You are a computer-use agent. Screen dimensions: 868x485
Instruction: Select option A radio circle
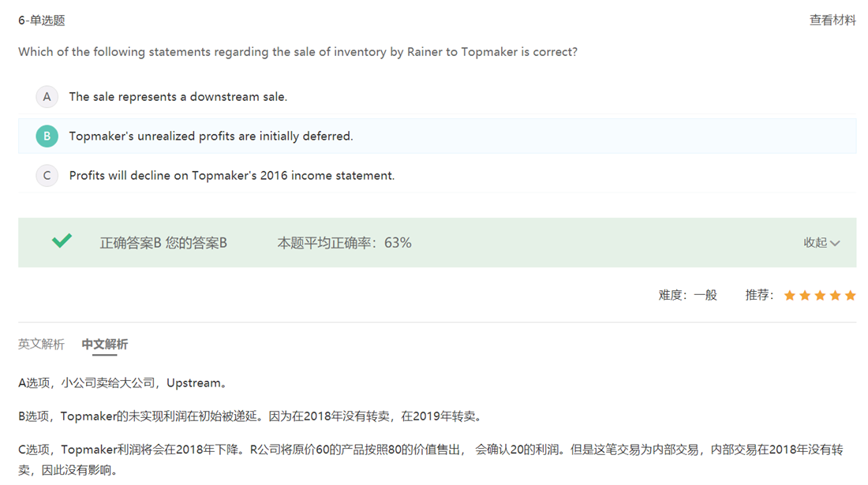click(47, 97)
